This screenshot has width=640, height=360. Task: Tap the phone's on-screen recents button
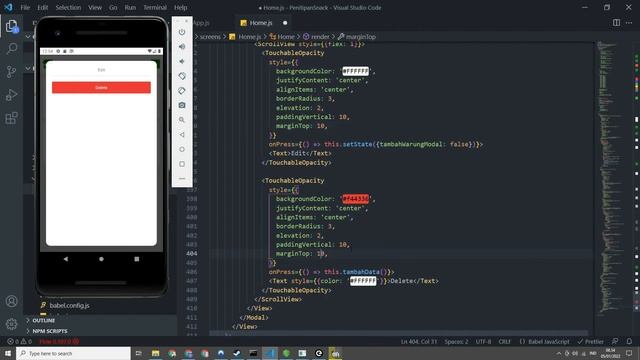(137, 259)
